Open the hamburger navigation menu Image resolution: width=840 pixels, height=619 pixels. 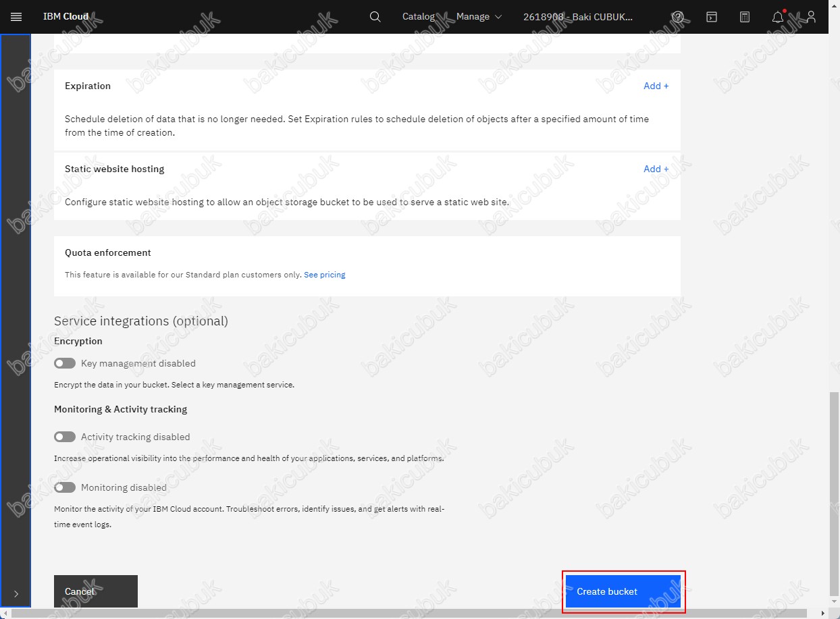click(x=16, y=17)
